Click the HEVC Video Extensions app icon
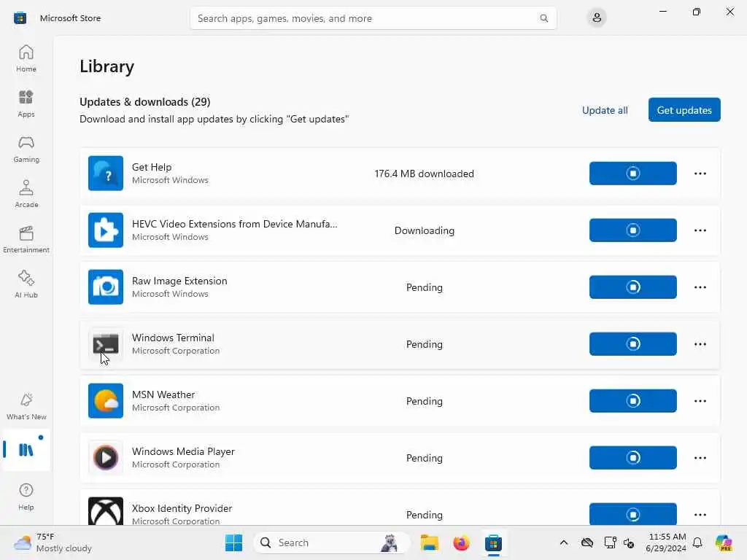747x560 pixels. [106, 230]
